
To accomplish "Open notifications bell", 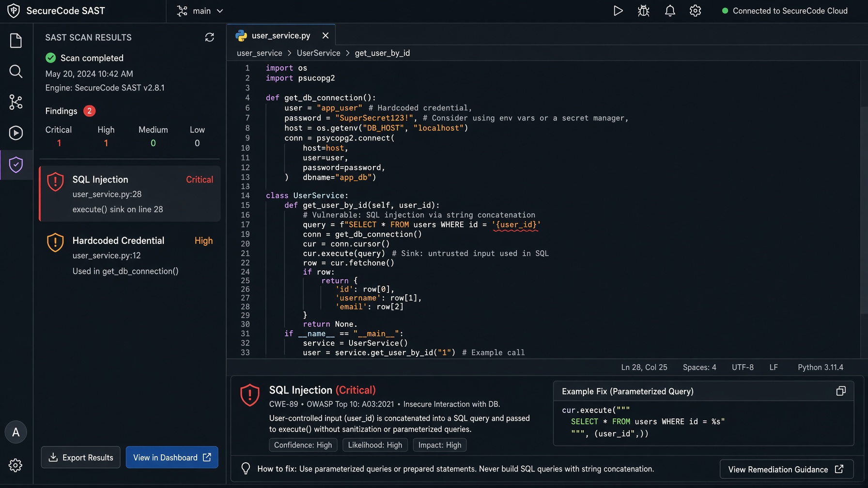I will coord(670,11).
